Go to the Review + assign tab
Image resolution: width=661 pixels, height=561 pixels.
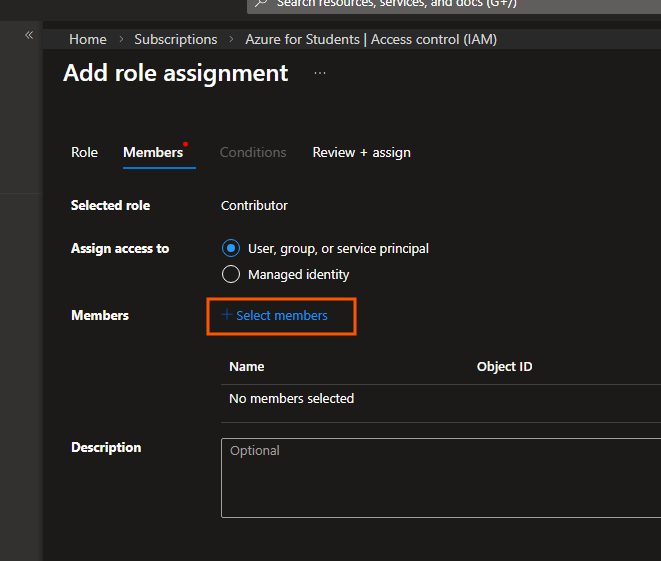click(361, 152)
